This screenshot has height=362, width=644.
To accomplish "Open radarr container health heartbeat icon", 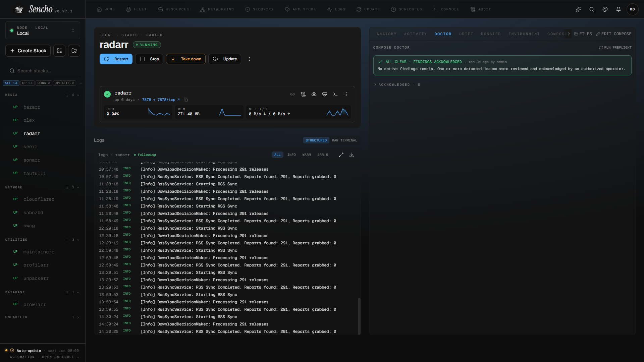I will coord(325,94).
